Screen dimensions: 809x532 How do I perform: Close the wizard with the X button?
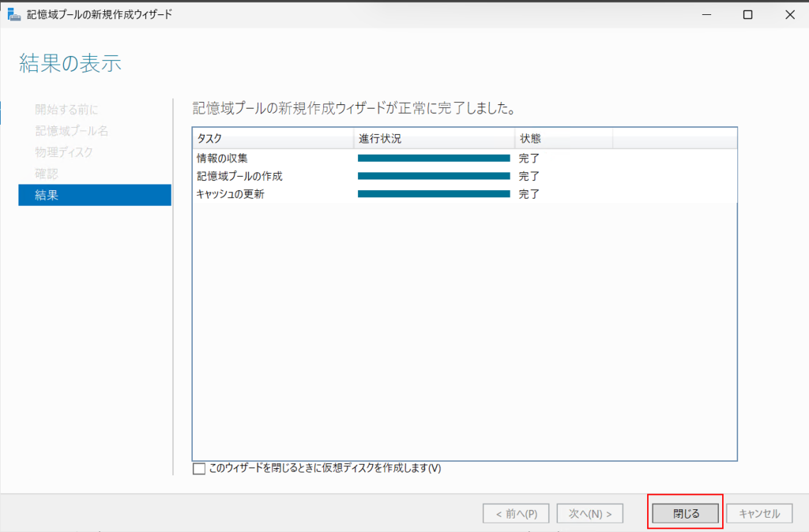[790, 14]
